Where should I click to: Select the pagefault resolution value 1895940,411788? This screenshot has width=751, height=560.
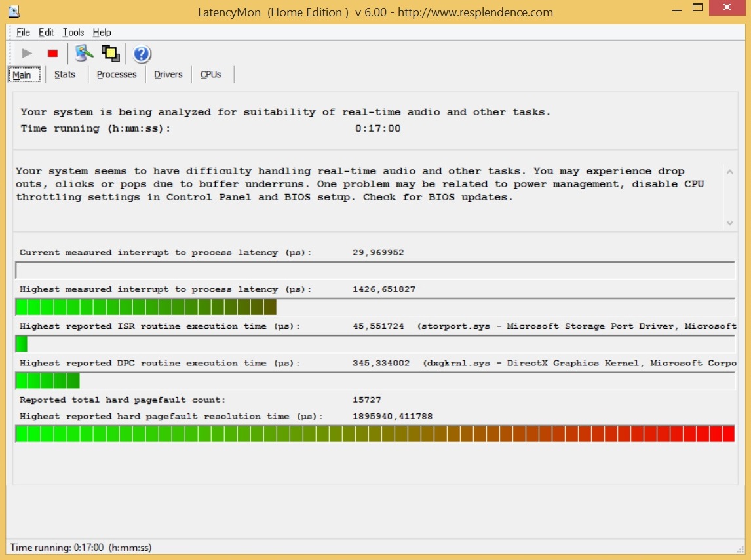[x=393, y=416]
